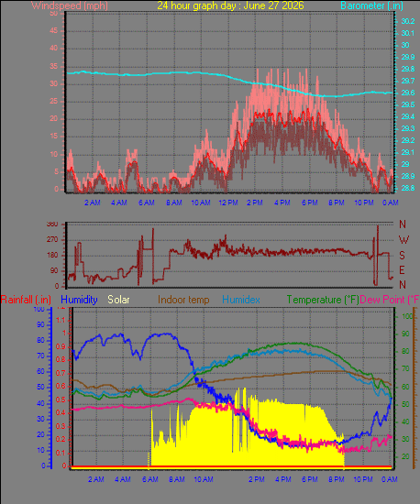
Task: Select the Solar legend label
Action: (118, 300)
